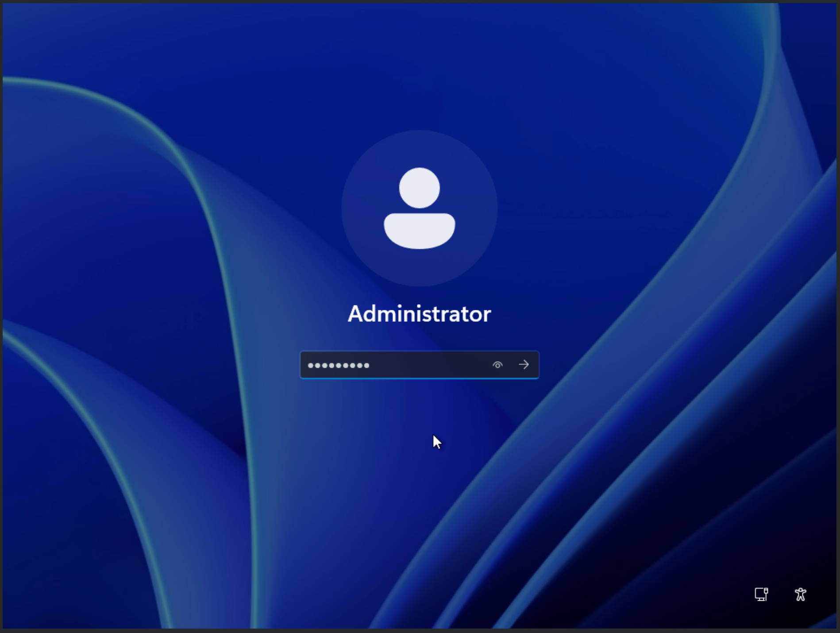Reveal the typed password with the eye icon
The height and width of the screenshot is (633, 840).
click(x=497, y=365)
